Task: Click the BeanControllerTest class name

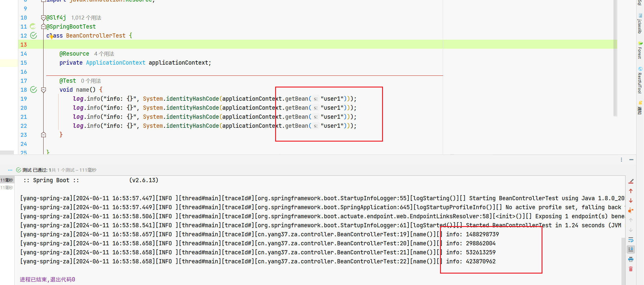Action: [96, 35]
